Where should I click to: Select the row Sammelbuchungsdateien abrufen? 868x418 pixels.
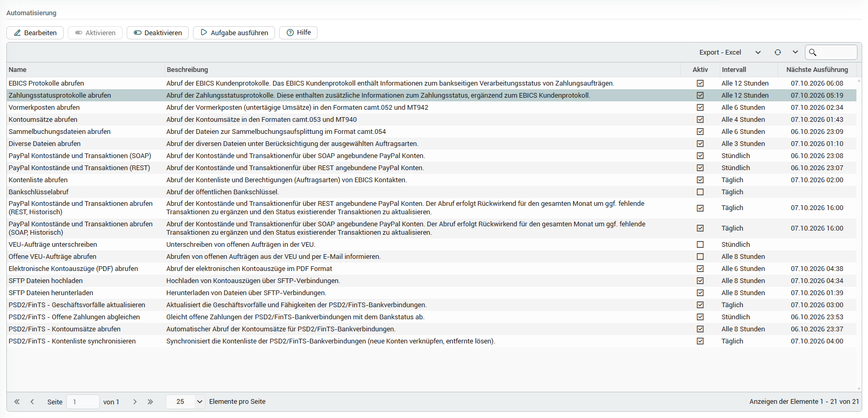[432, 132]
